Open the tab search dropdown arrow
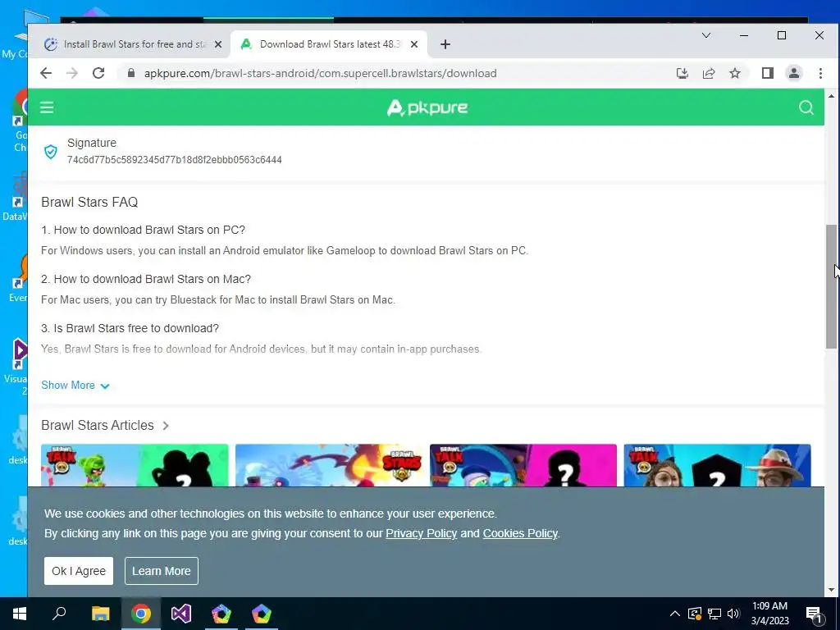Image resolution: width=840 pixels, height=630 pixels. coord(706,35)
